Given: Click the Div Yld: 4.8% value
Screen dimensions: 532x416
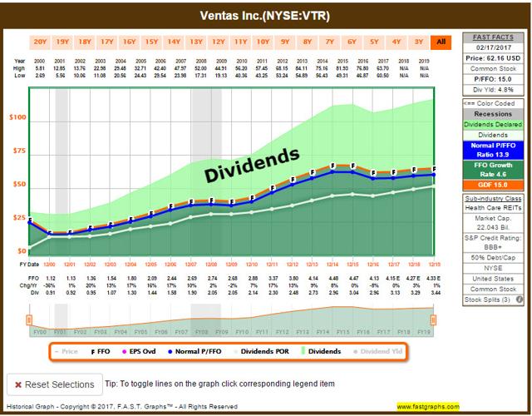Looking at the screenshot, I should click(x=493, y=90).
